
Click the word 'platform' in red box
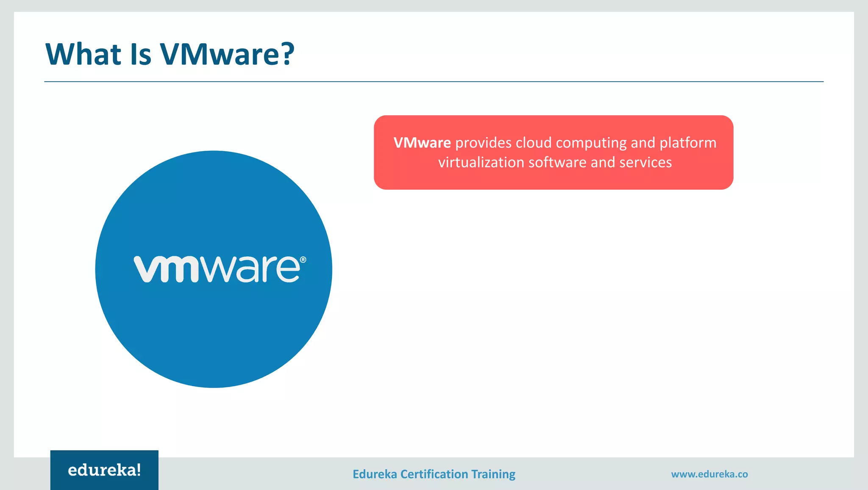[687, 143]
